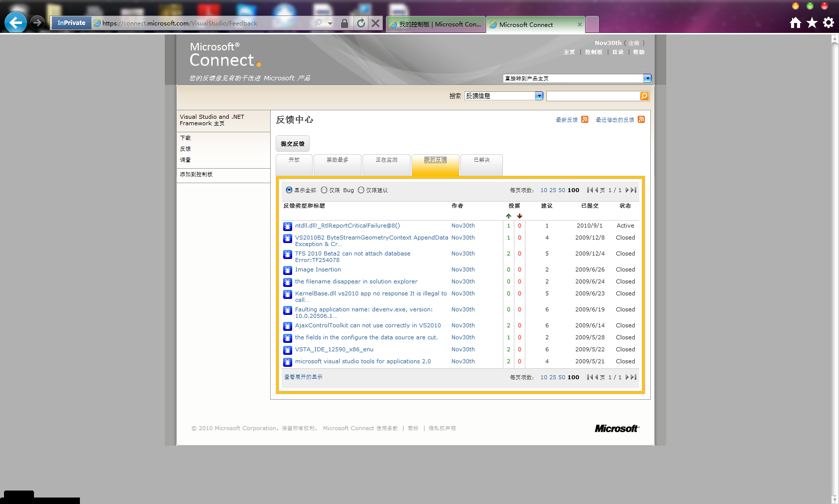This screenshot has height=504, width=839.
Task: Open the 反馈信息 search scope dropdown
Action: [x=539, y=96]
